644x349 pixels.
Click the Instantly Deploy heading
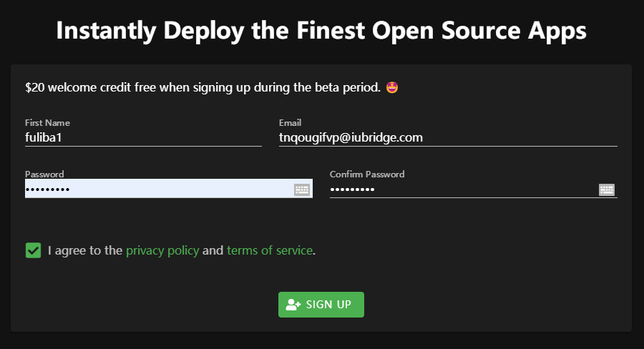click(x=321, y=31)
